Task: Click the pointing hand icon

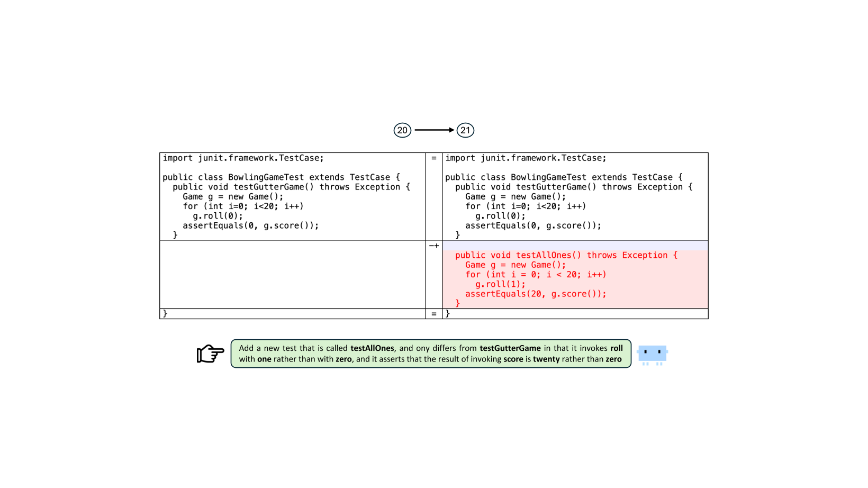Action: [210, 354]
